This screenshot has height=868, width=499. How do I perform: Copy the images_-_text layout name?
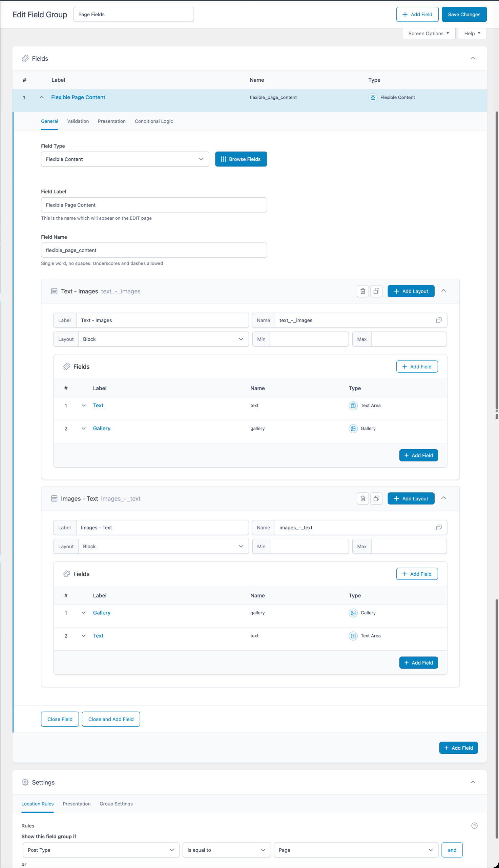[438, 528]
